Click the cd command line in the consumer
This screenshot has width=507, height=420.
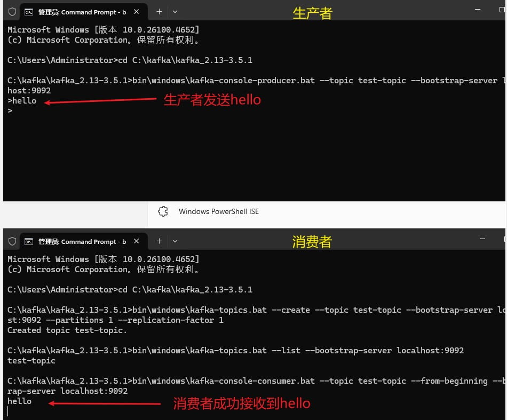130,290
